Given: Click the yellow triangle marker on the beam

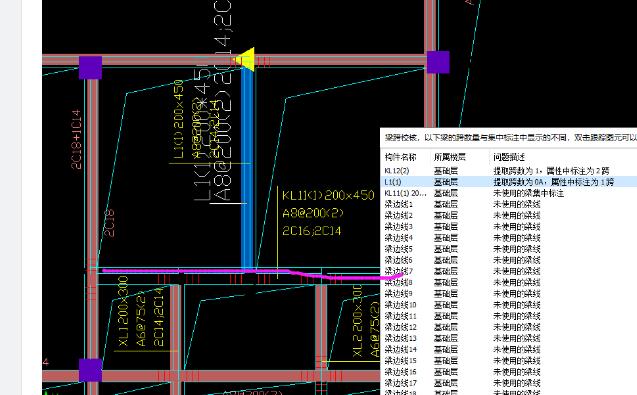Looking at the screenshot, I should (x=246, y=60).
